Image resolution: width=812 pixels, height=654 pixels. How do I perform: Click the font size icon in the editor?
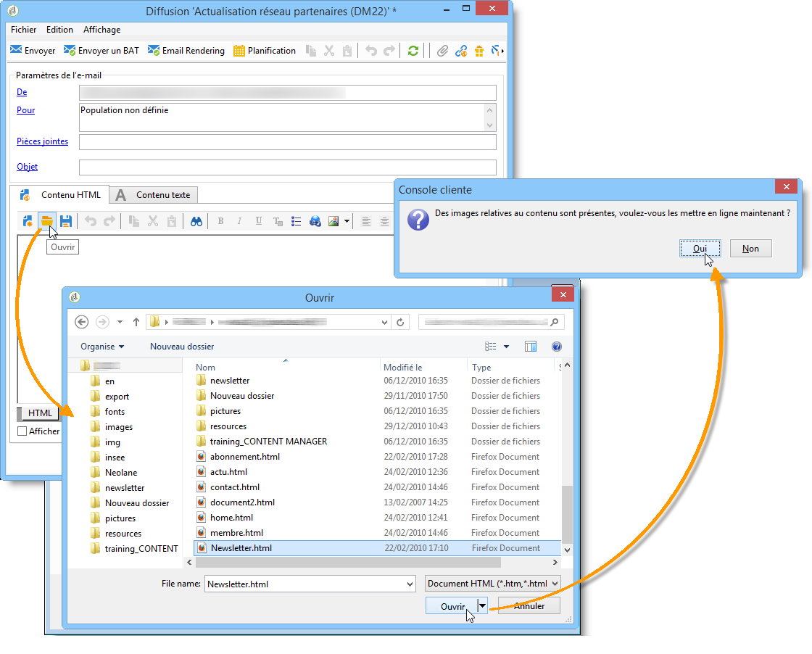pos(278,221)
